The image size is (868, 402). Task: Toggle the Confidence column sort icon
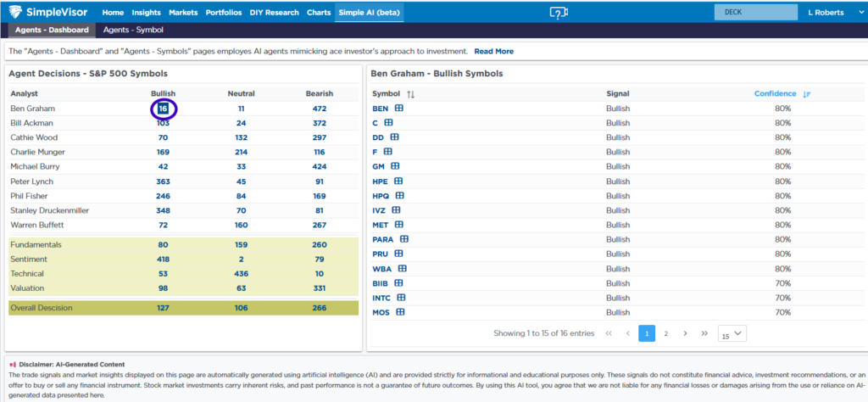coord(807,94)
